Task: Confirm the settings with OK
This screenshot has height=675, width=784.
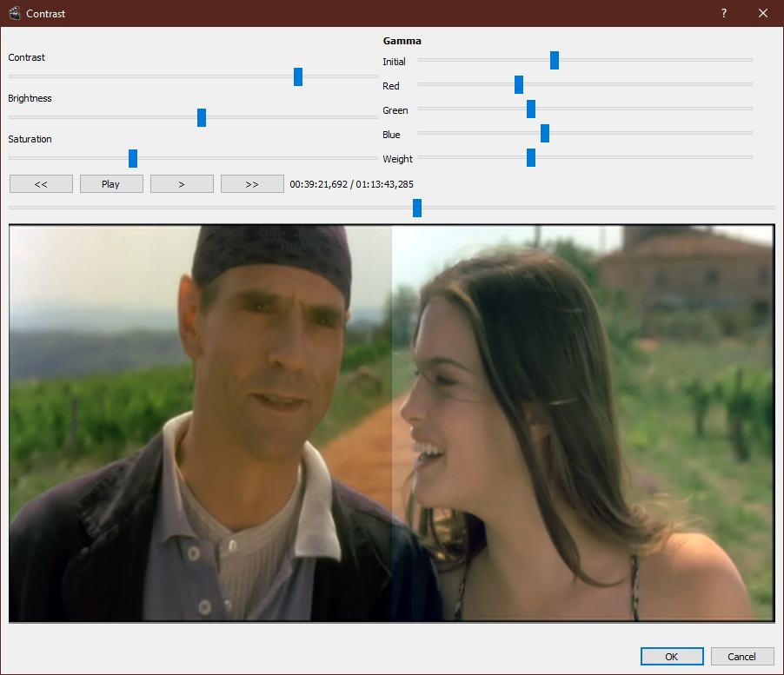Action: tap(672, 657)
